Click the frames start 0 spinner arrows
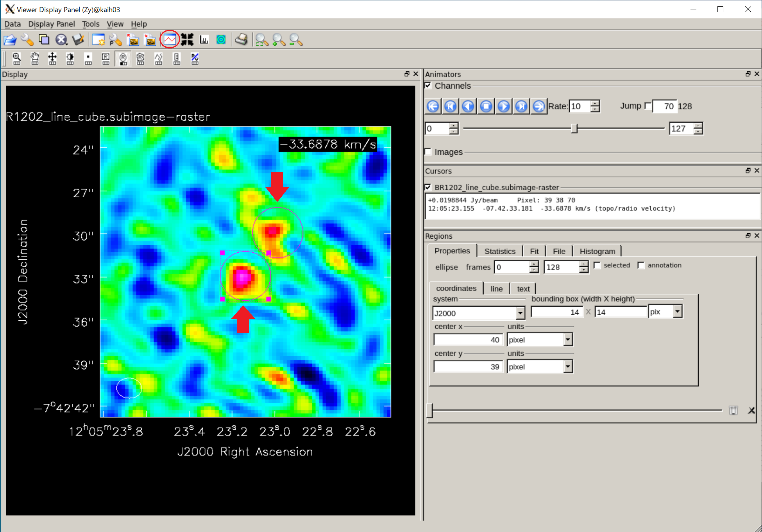 (x=534, y=267)
